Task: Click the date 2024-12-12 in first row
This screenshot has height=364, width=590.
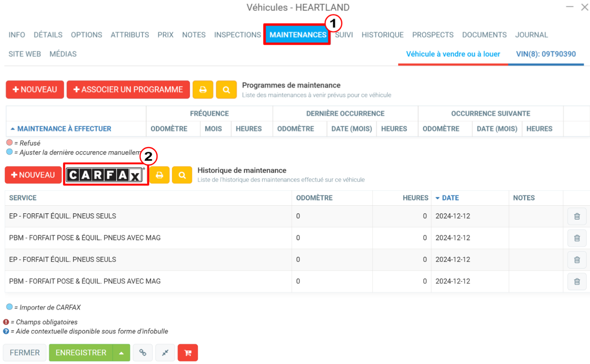Action: pyautogui.click(x=453, y=216)
